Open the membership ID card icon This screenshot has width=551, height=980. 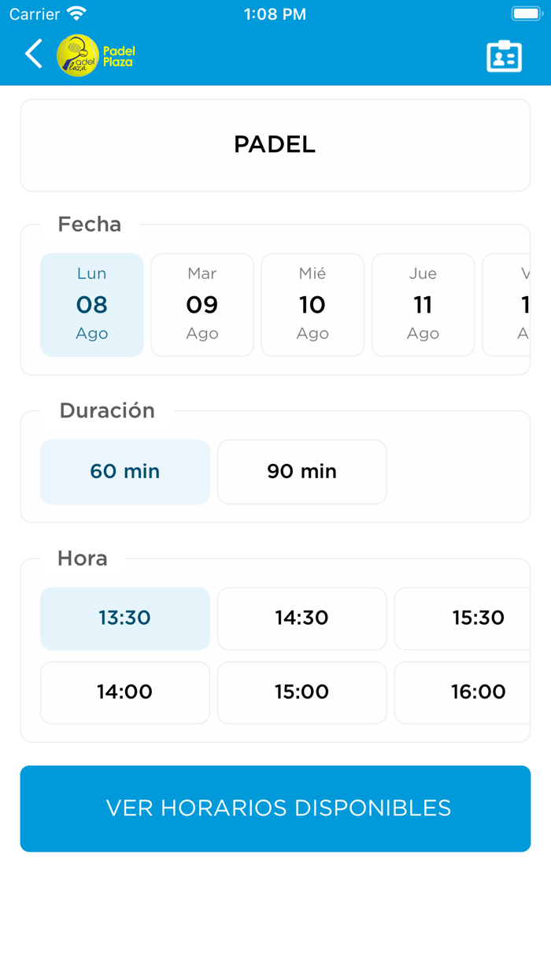505,55
